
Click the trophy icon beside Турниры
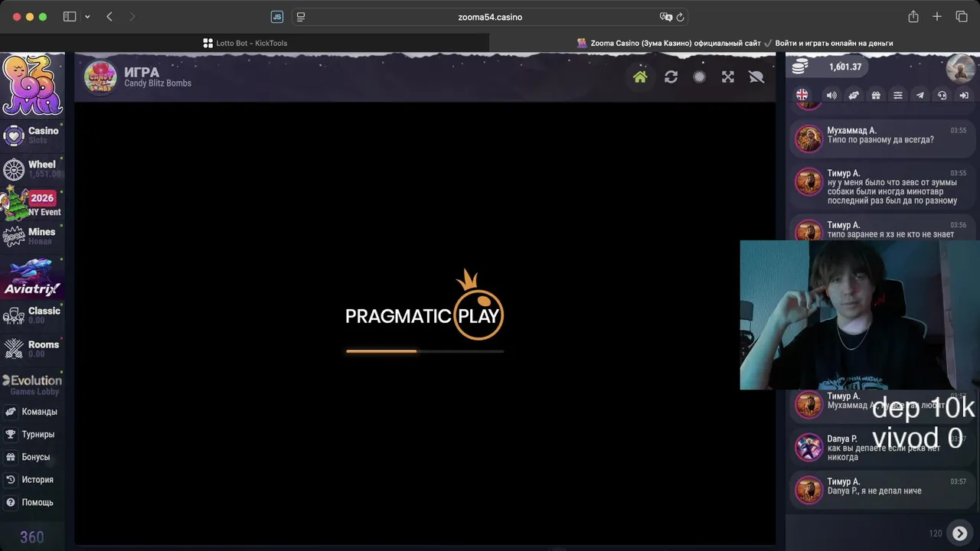click(x=11, y=434)
